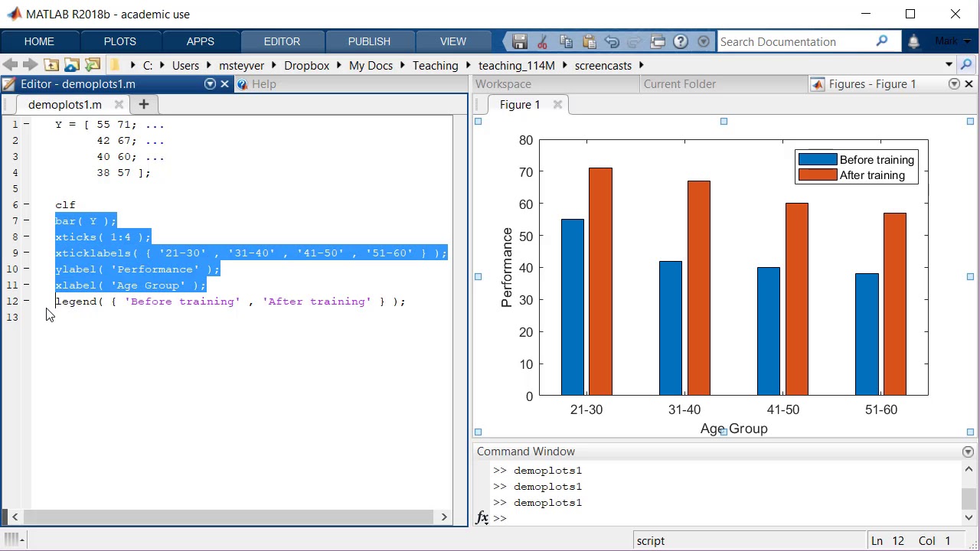Go forward with the folder Forward arrow
The width and height of the screenshot is (980, 551).
(x=30, y=65)
